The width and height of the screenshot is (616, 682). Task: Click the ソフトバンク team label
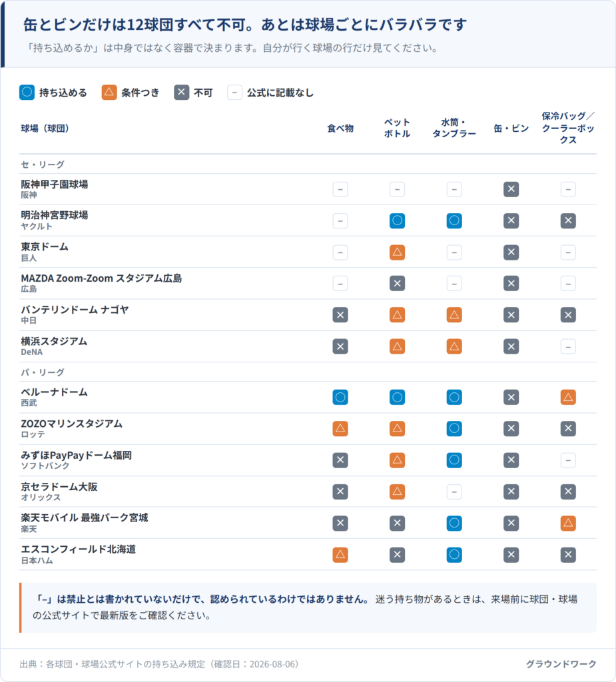tap(45, 466)
